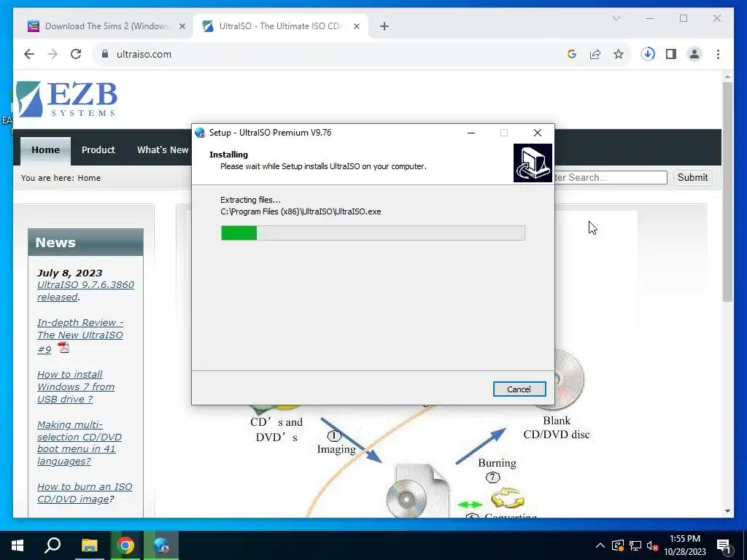Bookmark this tab with star icon
Image resolution: width=747 pixels, height=560 pixels.
tap(619, 54)
